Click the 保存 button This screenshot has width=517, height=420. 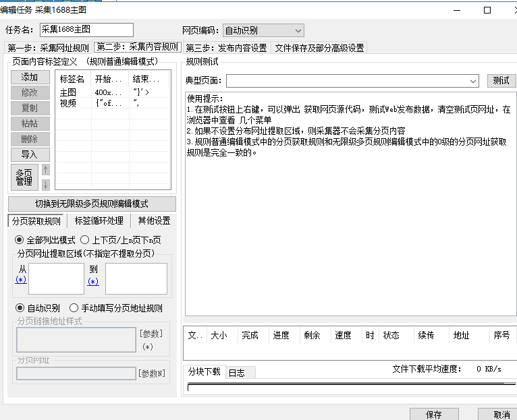click(434, 415)
